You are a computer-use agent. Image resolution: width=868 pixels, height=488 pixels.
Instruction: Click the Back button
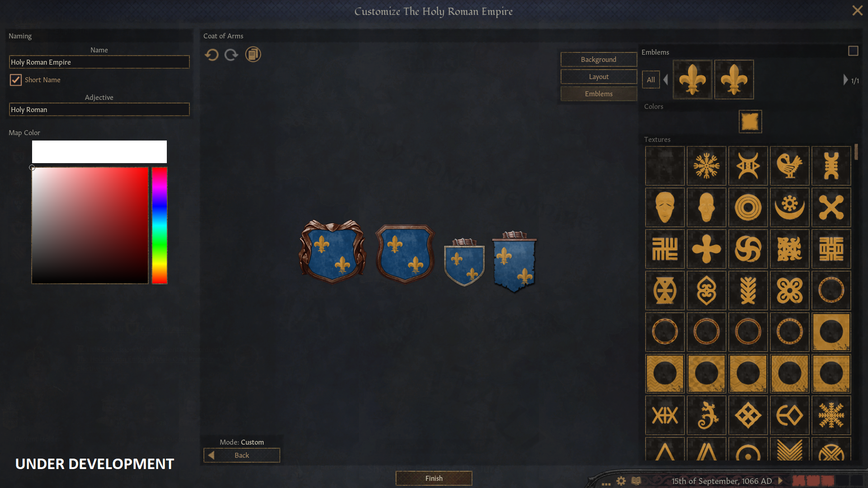coord(241,455)
